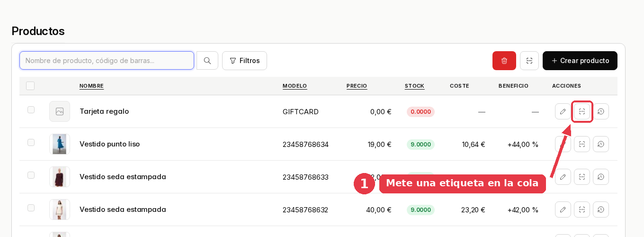View history of Tarjeta regalo
The image size is (644, 237).
click(x=601, y=111)
